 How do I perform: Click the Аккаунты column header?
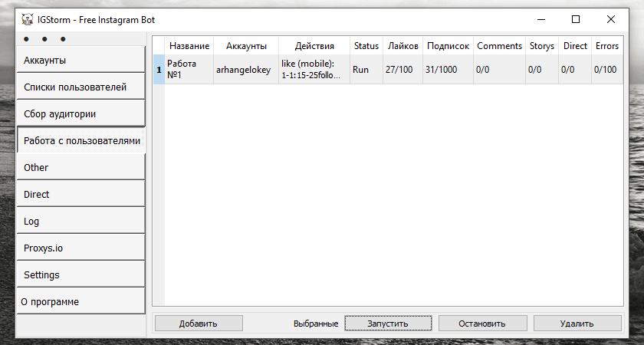coord(246,45)
